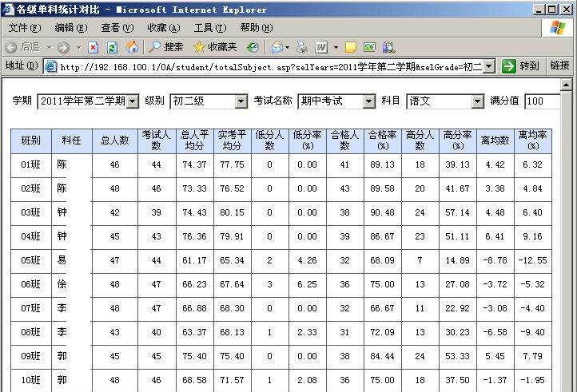Open the 查看(V) menu
The width and height of the screenshot is (577, 392).
pos(116,28)
